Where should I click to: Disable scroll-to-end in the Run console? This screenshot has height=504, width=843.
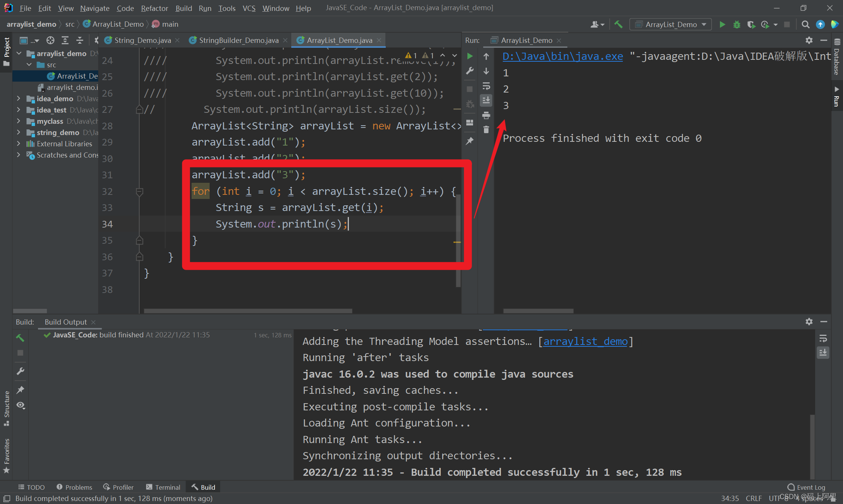[x=486, y=100]
